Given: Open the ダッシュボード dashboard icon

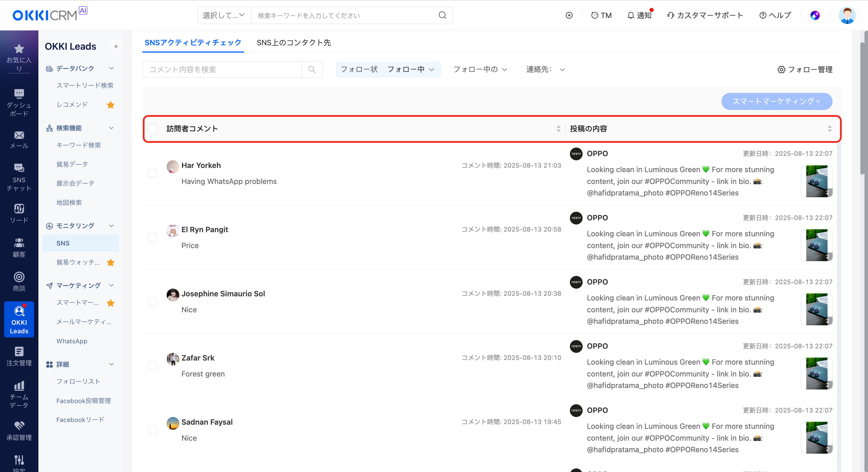Looking at the screenshot, I should click(x=19, y=93).
